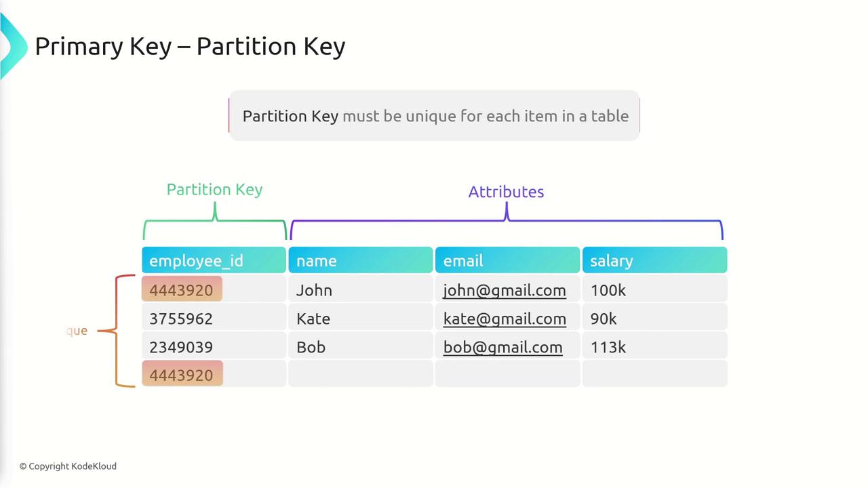Viewport: 868px width, 488px height.
Task: Click the john@gmail.com email link
Action: [504, 290]
